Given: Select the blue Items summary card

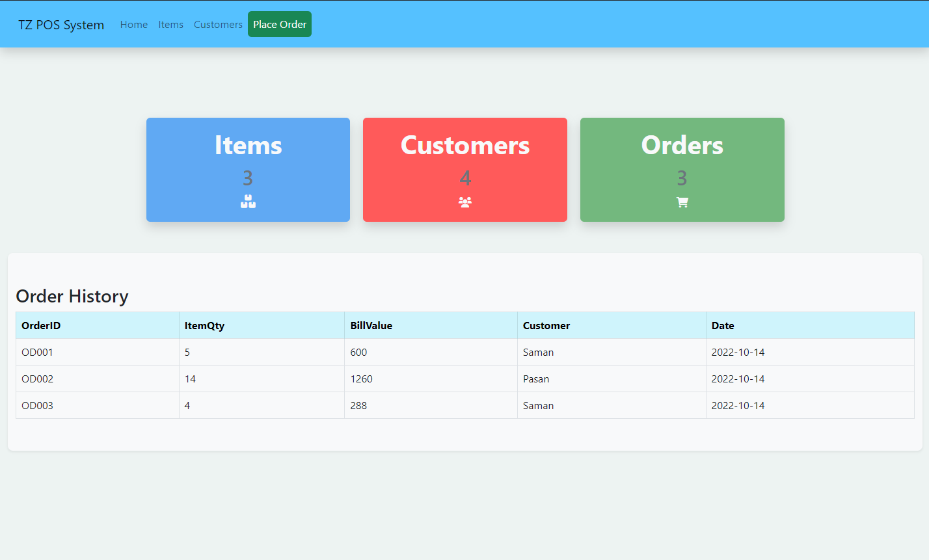Looking at the screenshot, I should pyautogui.click(x=248, y=169).
